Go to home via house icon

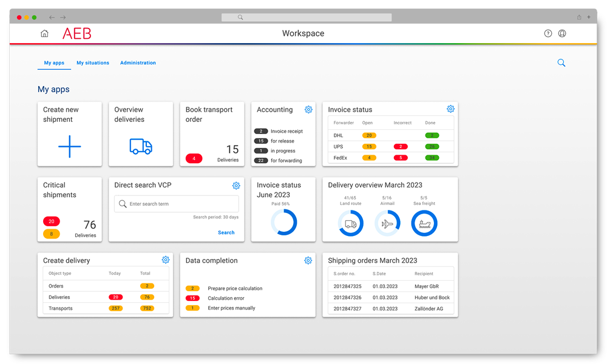[44, 33]
